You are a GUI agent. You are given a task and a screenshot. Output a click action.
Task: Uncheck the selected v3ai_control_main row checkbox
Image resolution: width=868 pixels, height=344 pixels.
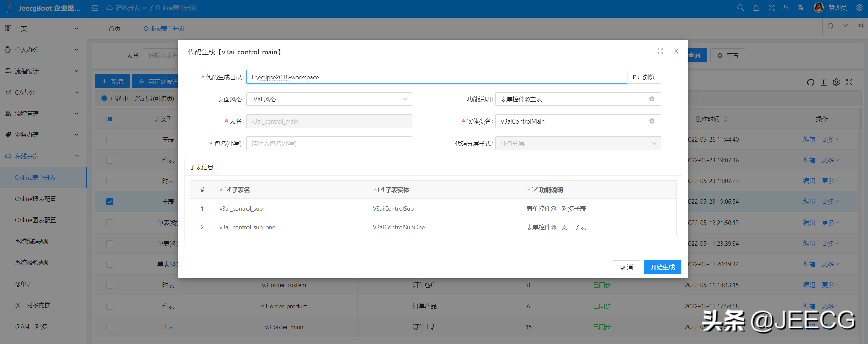[x=109, y=201]
